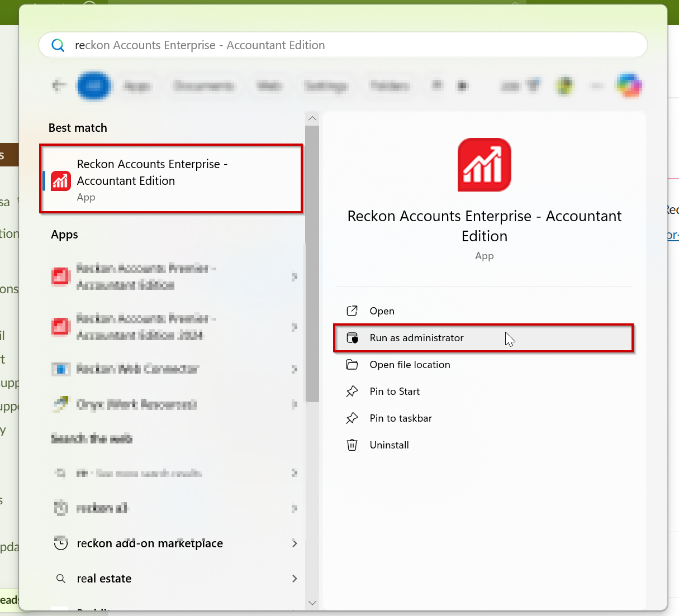Click the search text box

tap(343, 45)
